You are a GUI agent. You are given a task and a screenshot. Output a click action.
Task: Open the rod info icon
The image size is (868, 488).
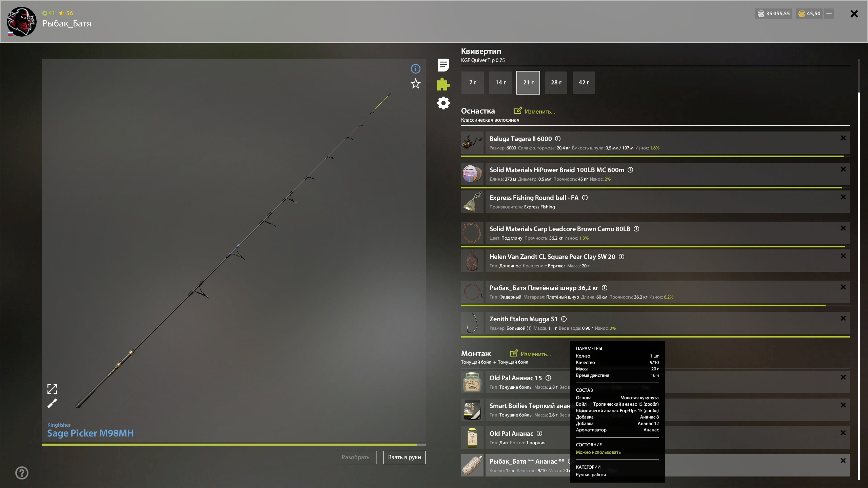[x=415, y=69]
